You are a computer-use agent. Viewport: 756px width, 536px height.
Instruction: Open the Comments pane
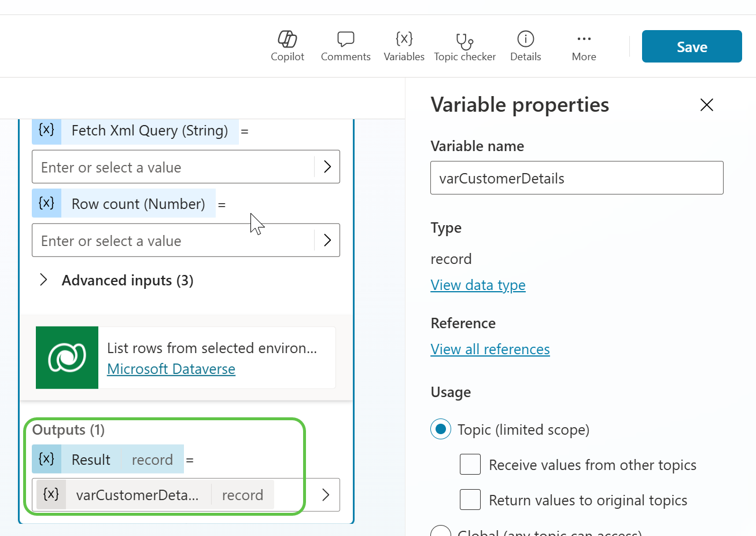345,46
